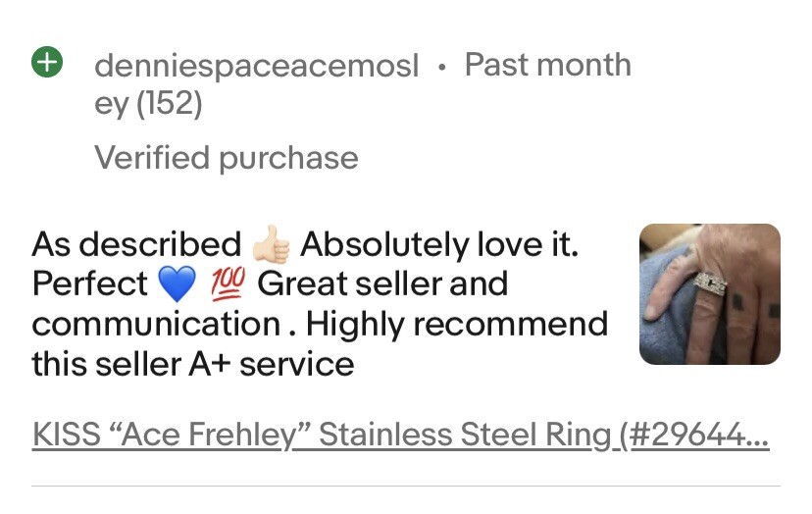Click the dot separator before "Past month"
The height and width of the screenshot is (514, 812).
click(441, 67)
